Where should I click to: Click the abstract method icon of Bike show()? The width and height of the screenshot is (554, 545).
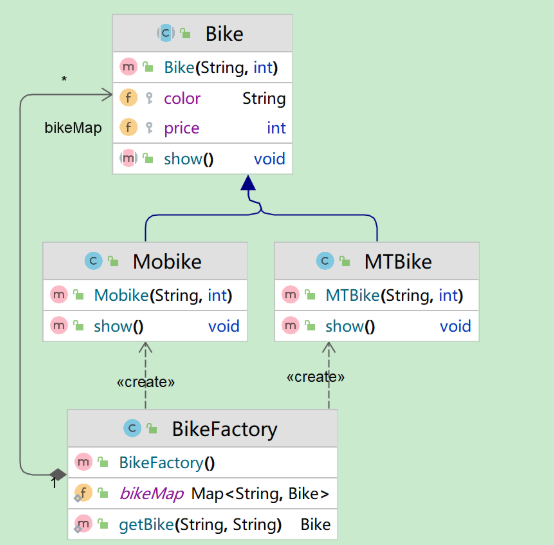(128, 158)
